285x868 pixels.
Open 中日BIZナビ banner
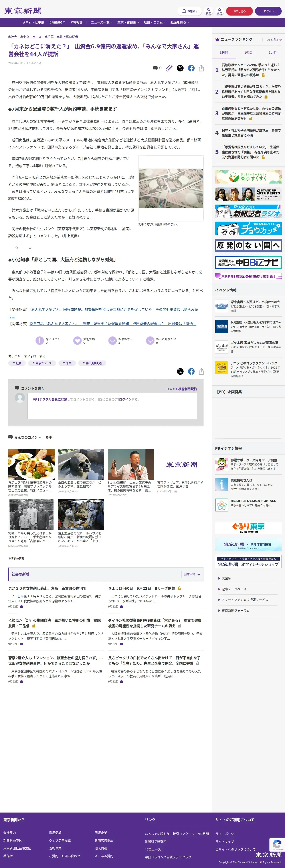click(248, 262)
